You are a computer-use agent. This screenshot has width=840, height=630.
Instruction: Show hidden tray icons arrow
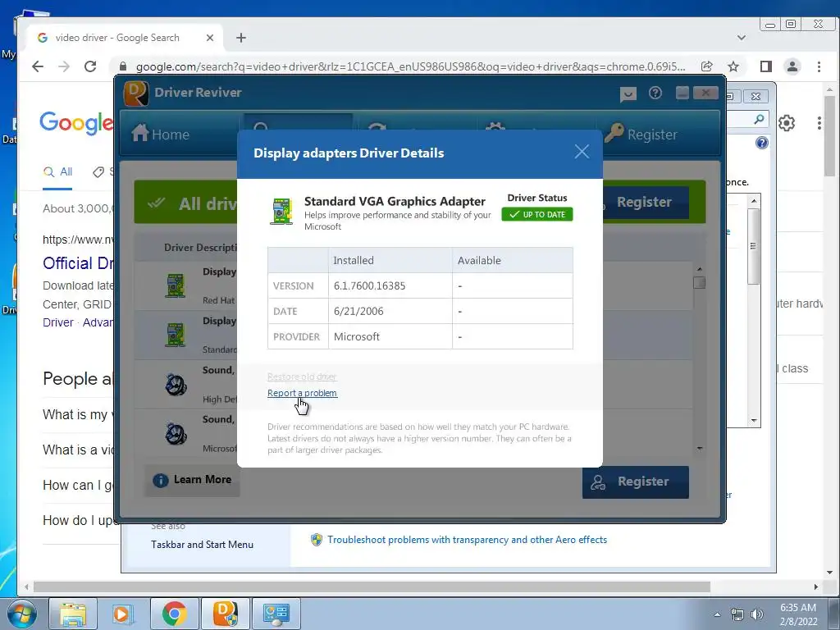pos(717,614)
